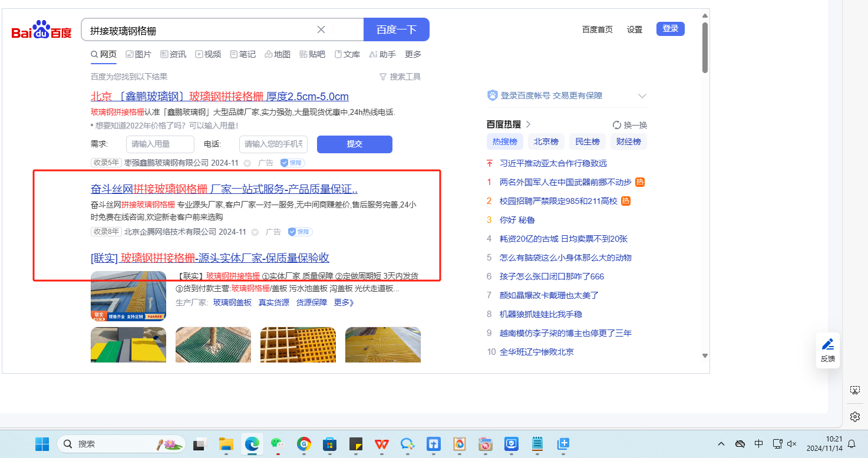Click the 真实货源 link
868x458 pixels.
click(x=274, y=302)
